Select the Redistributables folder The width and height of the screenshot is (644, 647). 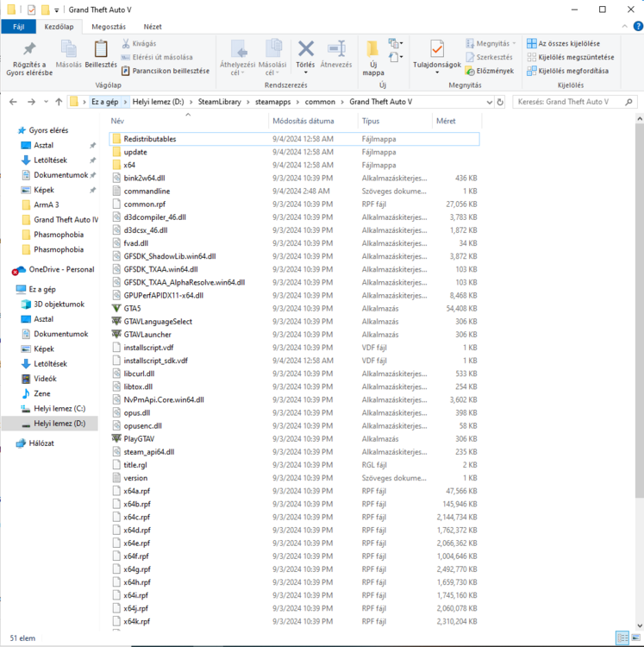294,139
